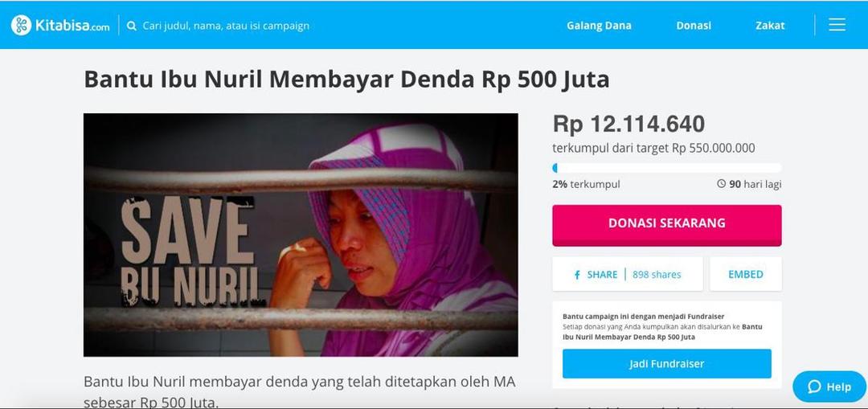Click the DONASI SEKARANG button
Screen dimensions: 868x409
coord(666,225)
